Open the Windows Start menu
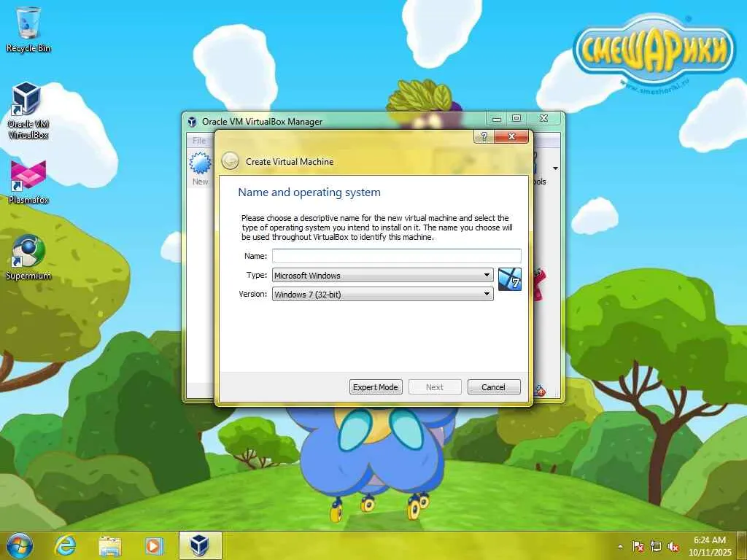747x560 pixels. pyautogui.click(x=20, y=545)
